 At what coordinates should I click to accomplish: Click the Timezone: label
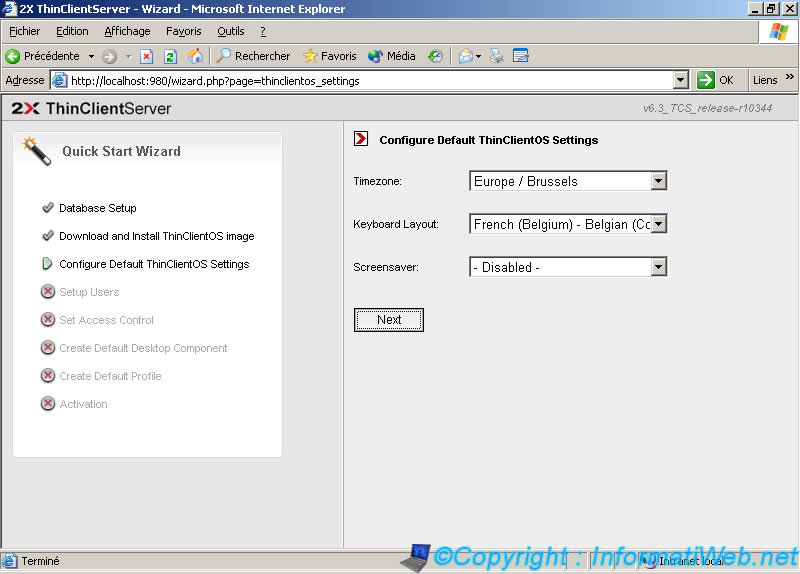pyautogui.click(x=378, y=181)
